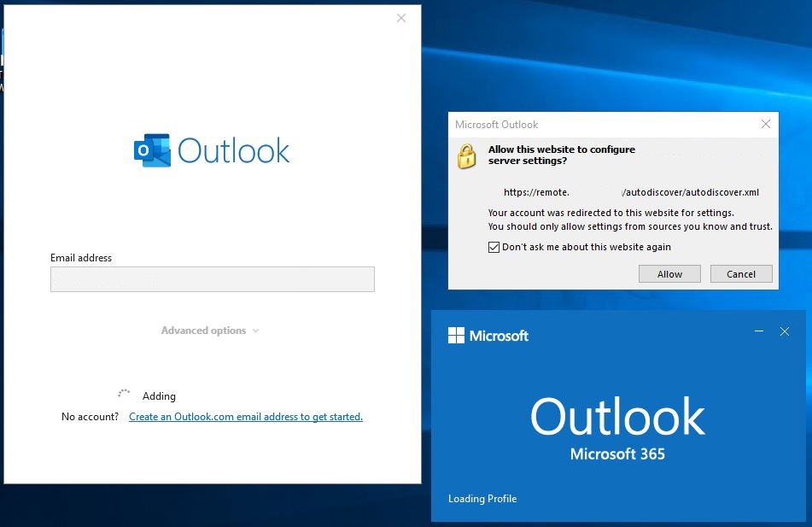Click the Microsoft logo on the splash screen
Viewport: 812px width, 527px height.
point(488,336)
